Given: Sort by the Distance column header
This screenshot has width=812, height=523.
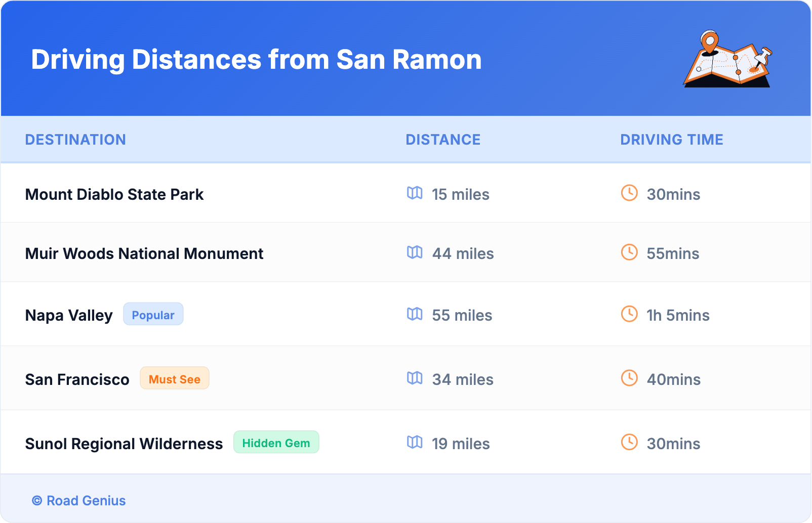Looking at the screenshot, I should tap(443, 140).
